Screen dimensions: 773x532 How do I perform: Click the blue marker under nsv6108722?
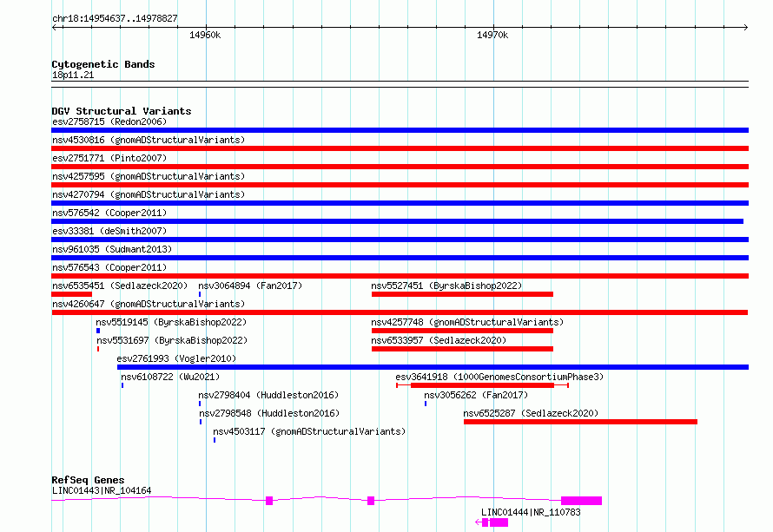pyautogui.click(x=122, y=385)
